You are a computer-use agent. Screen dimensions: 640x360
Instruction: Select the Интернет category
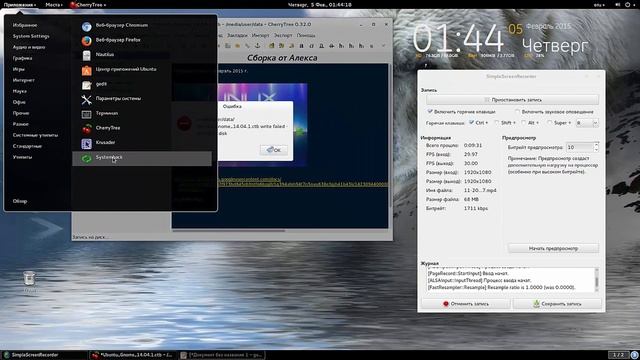[24, 80]
